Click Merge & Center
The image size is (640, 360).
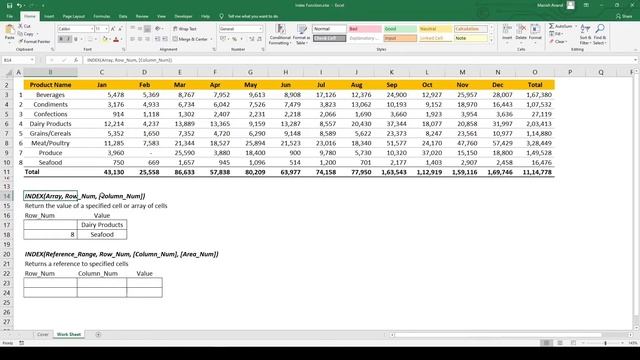(x=190, y=39)
